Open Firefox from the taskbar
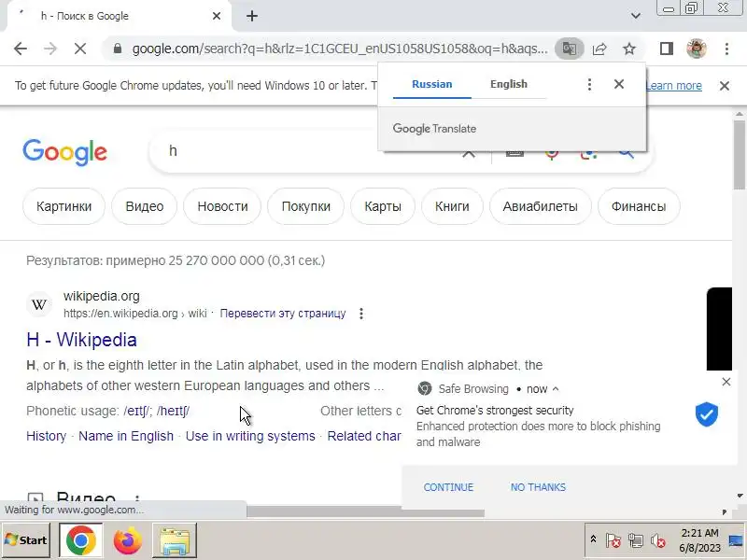Image resolution: width=747 pixels, height=560 pixels. [128, 540]
